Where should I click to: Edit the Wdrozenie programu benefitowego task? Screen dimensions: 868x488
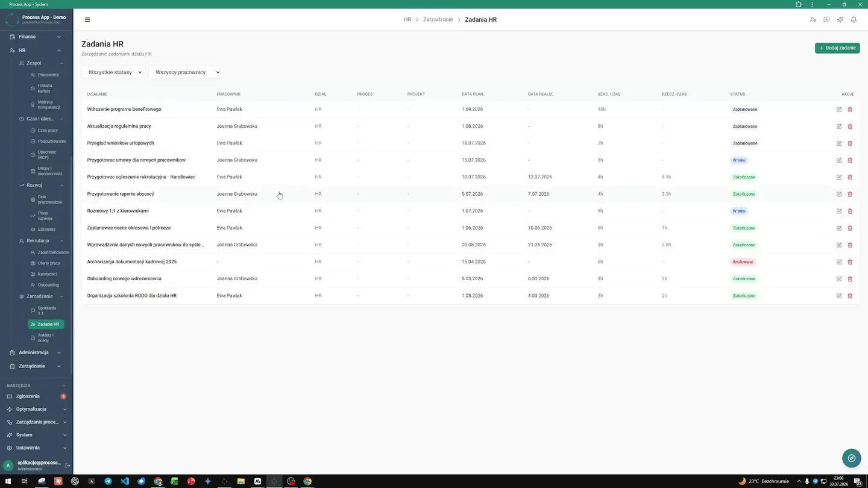[x=839, y=110]
